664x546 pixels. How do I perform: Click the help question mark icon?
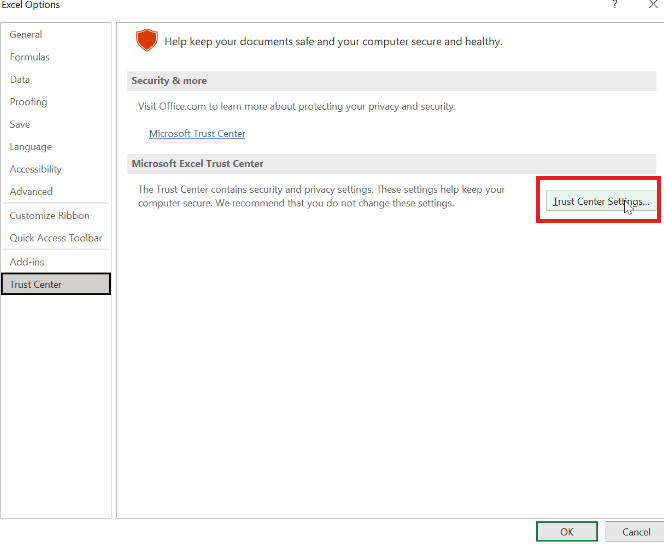coord(614,5)
